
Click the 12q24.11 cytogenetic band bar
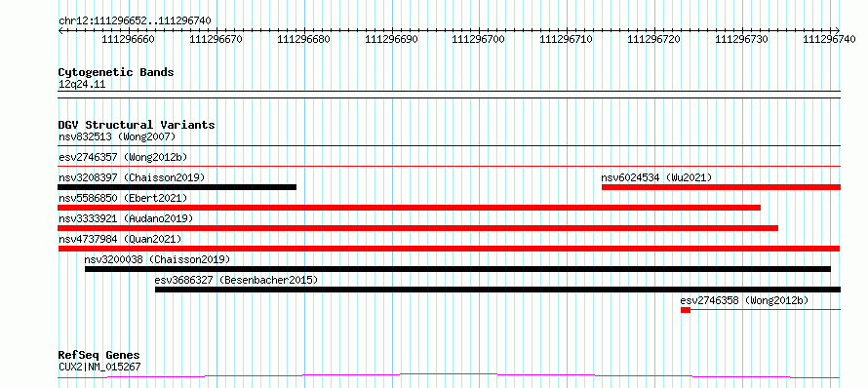click(450, 95)
